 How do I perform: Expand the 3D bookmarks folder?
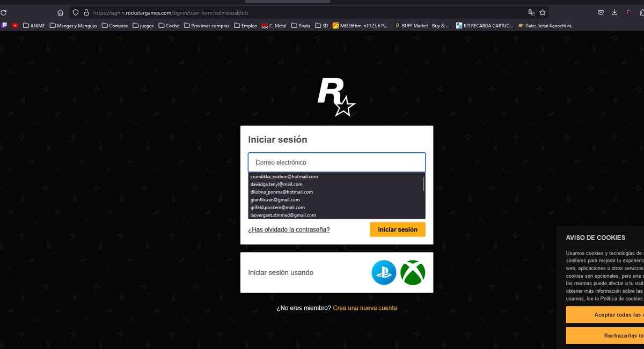(x=321, y=25)
